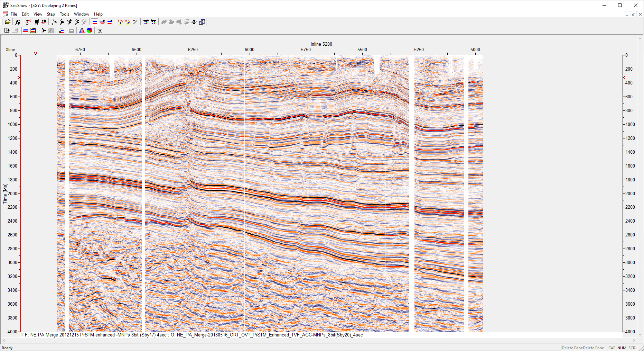This screenshot has width=644, height=351.
Task: Click the SCRL status bar indicator
Action: point(633,348)
